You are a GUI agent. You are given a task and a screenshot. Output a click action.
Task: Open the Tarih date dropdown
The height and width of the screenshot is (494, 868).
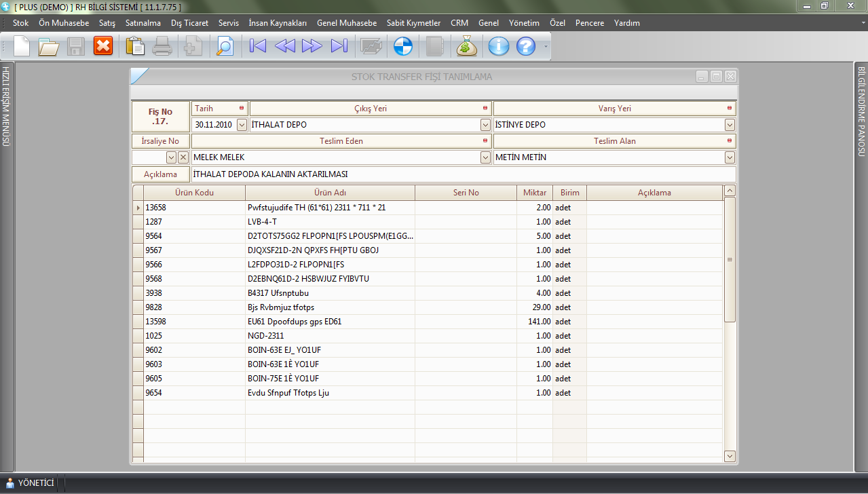point(242,125)
